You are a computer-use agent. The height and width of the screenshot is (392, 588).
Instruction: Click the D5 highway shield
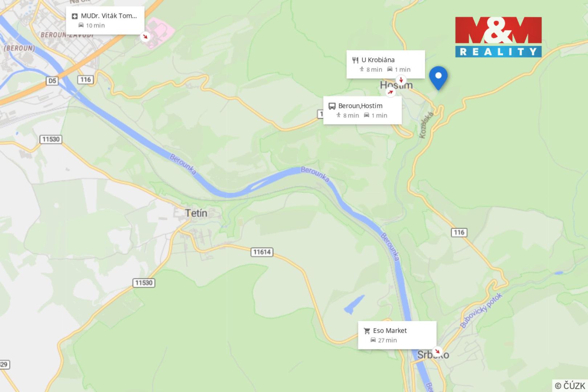(x=52, y=81)
